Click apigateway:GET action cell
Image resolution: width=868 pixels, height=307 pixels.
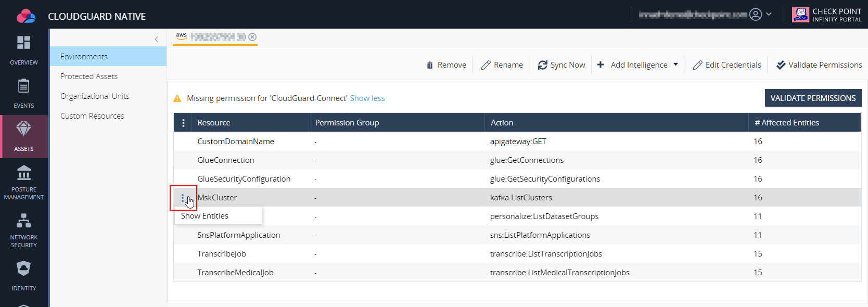click(x=518, y=142)
